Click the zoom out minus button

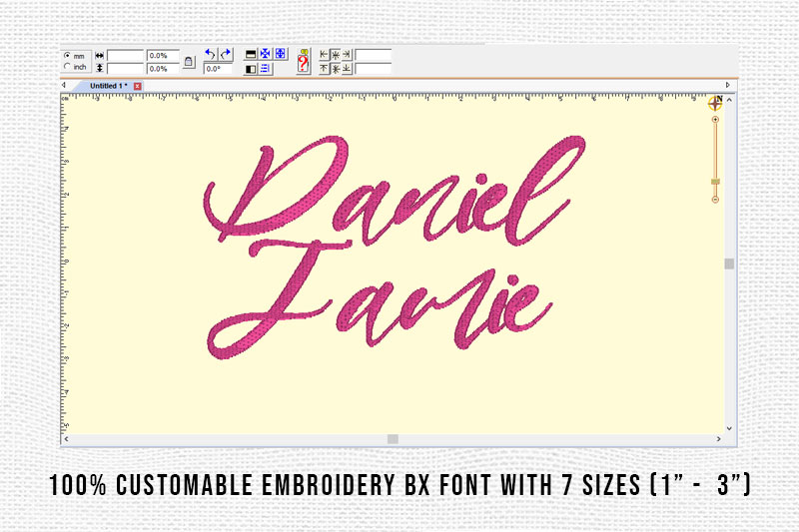715,200
